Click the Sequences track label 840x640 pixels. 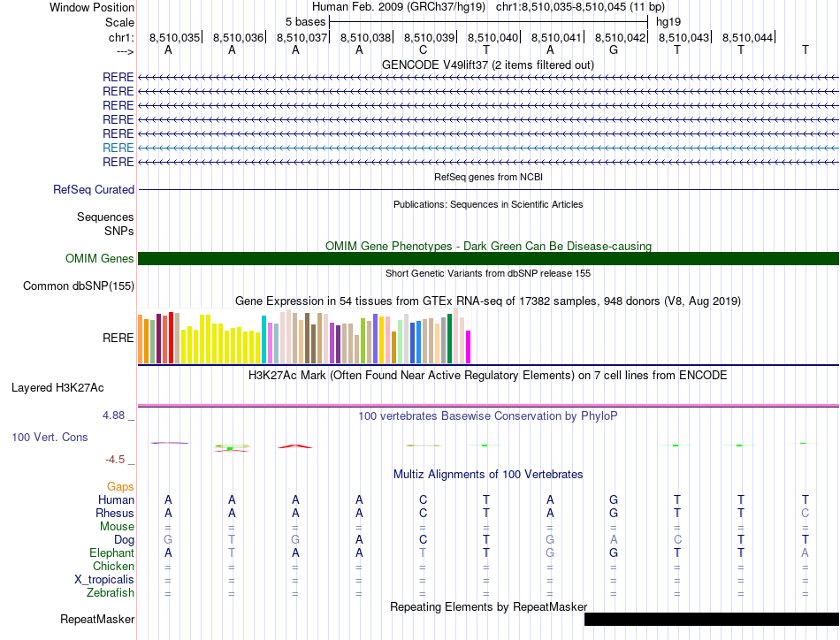click(x=105, y=217)
